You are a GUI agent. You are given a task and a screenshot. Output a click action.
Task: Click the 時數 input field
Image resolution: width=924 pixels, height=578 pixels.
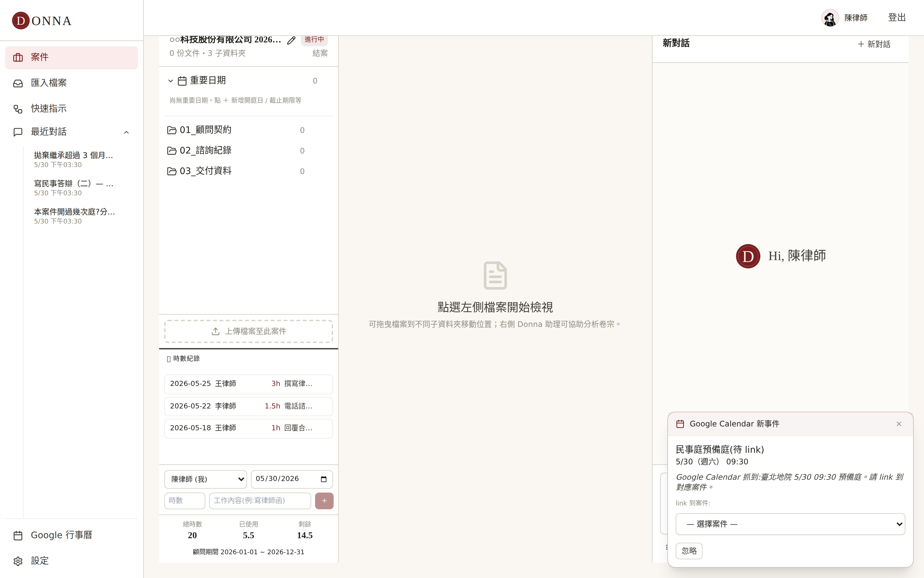[185, 501]
